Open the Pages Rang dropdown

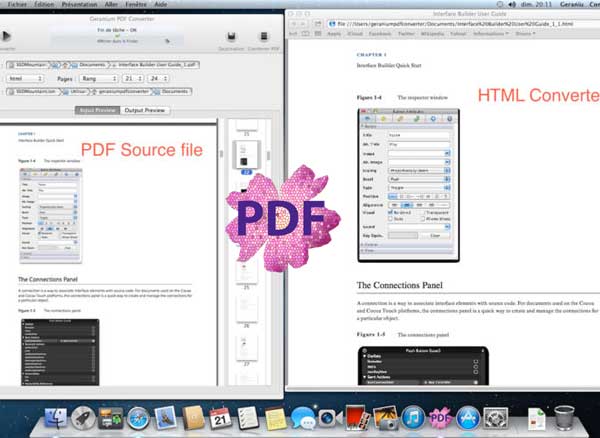[98, 78]
